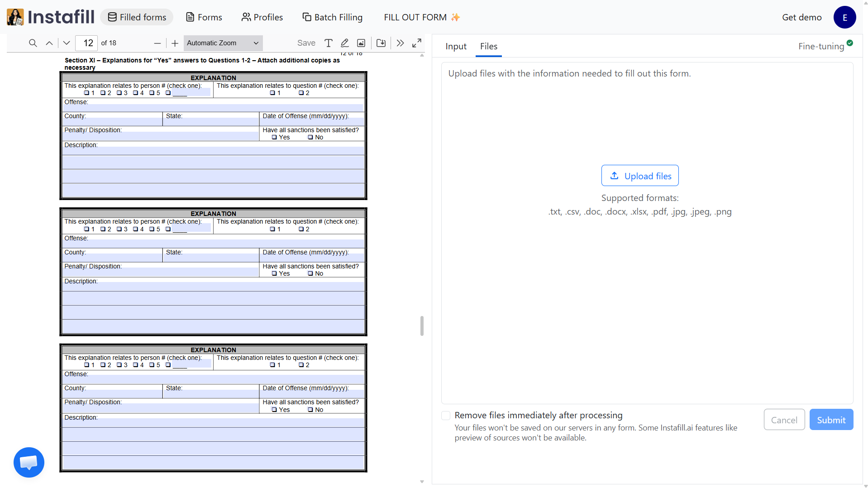Check the Yes sanctions box in first explanation
The height and width of the screenshot is (488, 868).
[273, 137]
